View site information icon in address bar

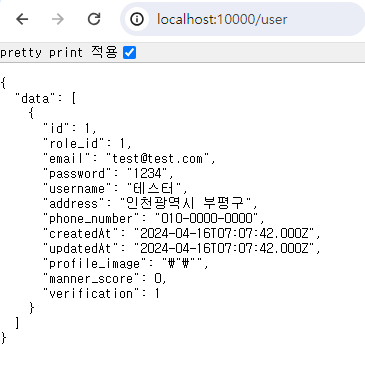tap(137, 19)
